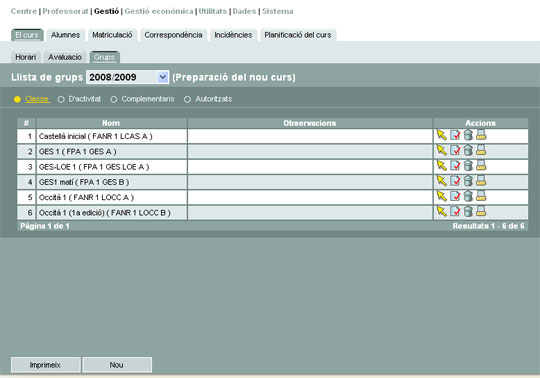540x378 pixels.
Task: Switch to the Horari sub-tab
Action: click(x=26, y=57)
